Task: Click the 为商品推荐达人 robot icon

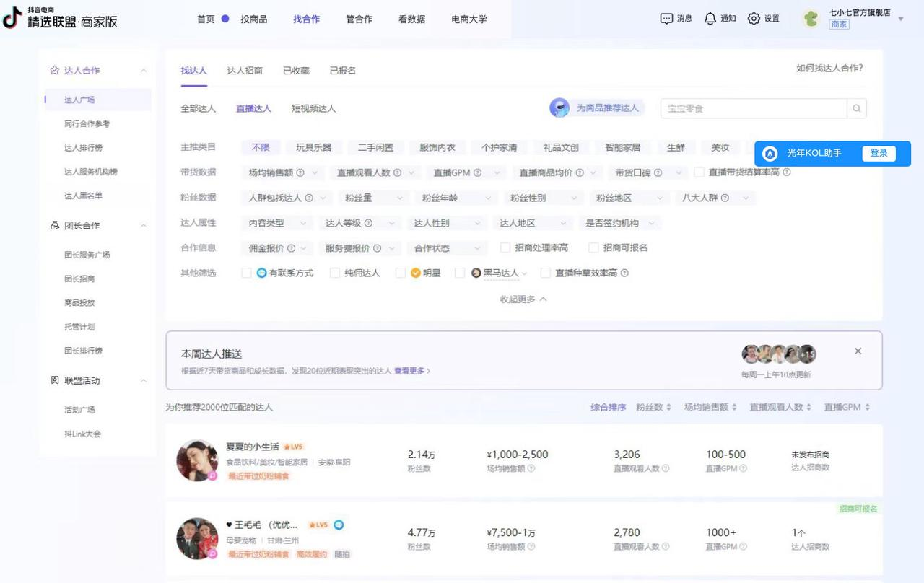Action: tap(559, 108)
